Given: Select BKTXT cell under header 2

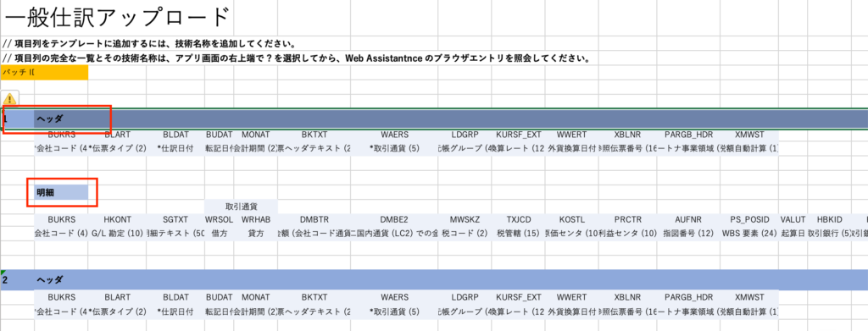Looking at the screenshot, I should click(314, 297).
